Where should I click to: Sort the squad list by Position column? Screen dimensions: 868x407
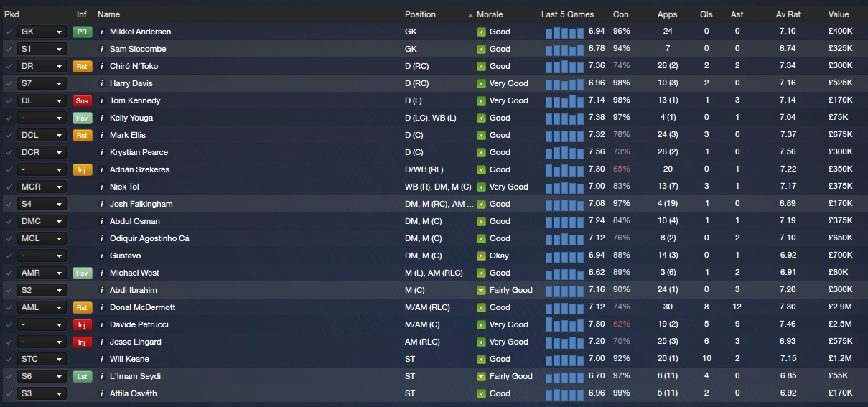click(420, 14)
